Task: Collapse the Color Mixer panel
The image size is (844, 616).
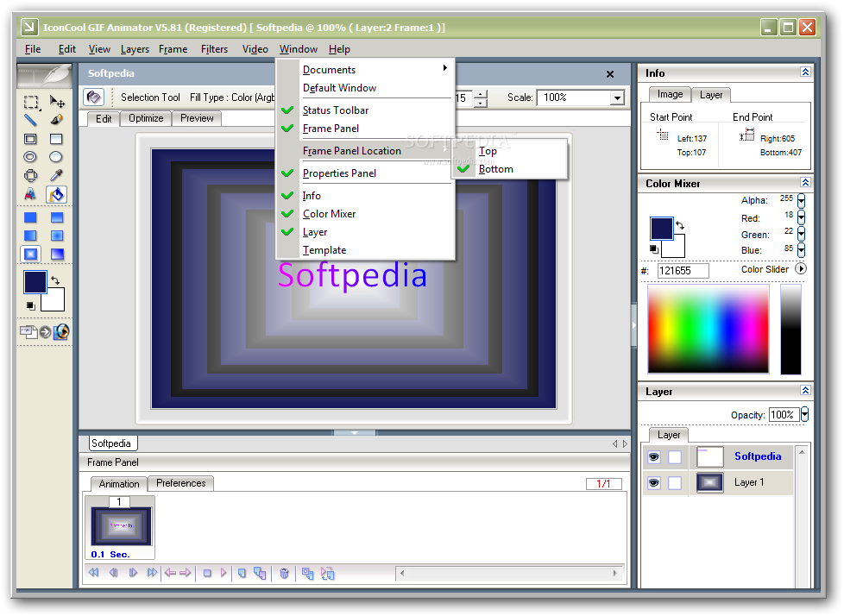Action: (x=805, y=182)
